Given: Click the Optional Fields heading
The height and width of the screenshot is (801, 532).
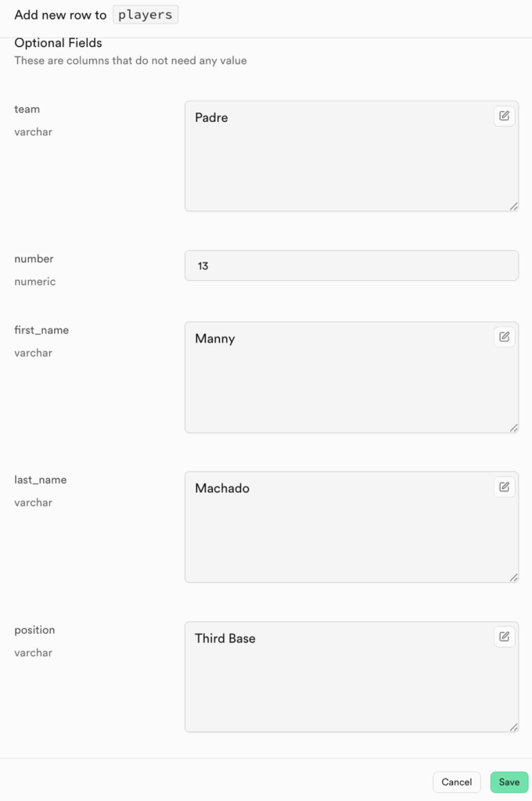Looking at the screenshot, I should [x=58, y=43].
